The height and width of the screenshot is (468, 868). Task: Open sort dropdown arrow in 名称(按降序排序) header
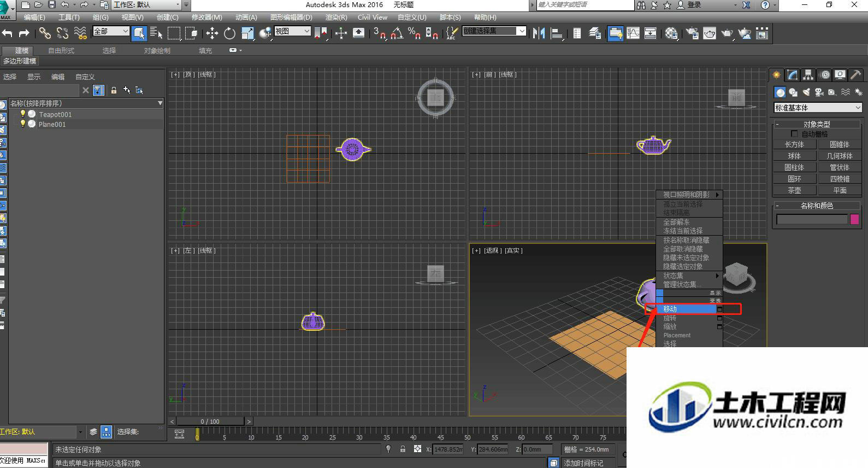[160, 103]
